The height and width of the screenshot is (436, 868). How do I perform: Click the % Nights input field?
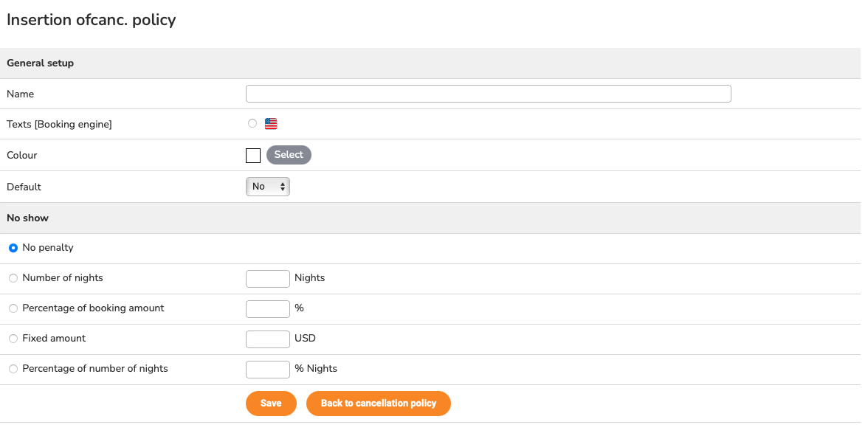coord(268,370)
